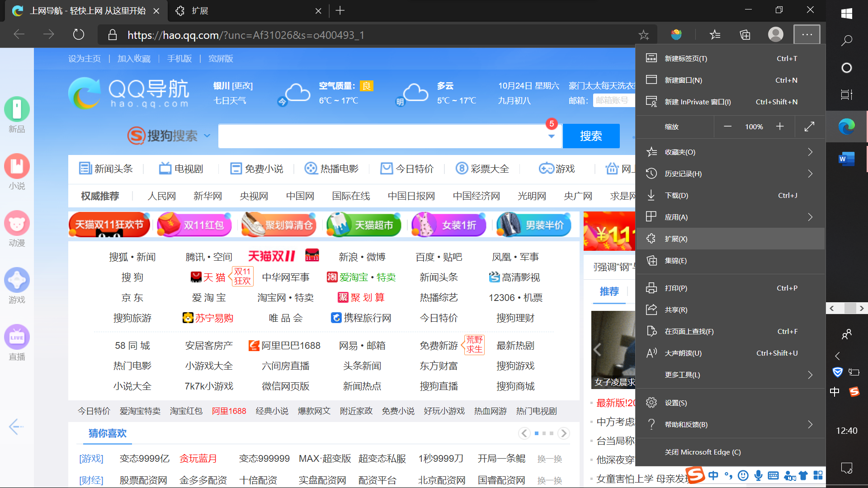Expand 更多工具(L) submenu
The height and width of the screenshot is (488, 868).
click(x=730, y=375)
